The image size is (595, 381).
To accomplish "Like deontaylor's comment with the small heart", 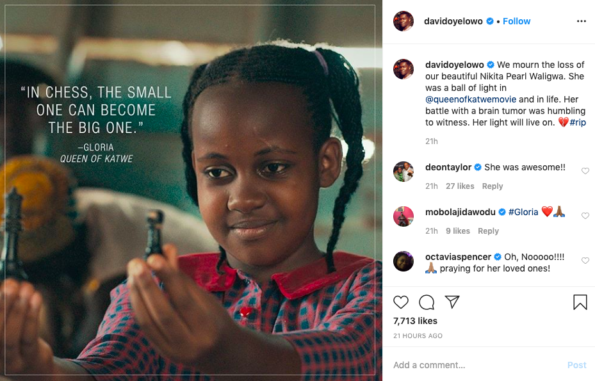I will point(585,171).
